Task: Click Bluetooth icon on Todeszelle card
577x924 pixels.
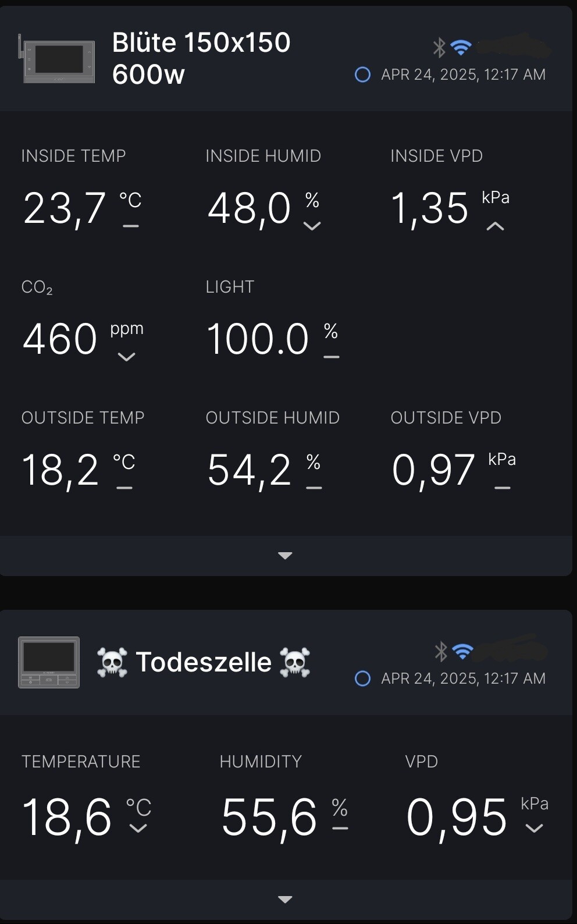Action: click(x=441, y=652)
